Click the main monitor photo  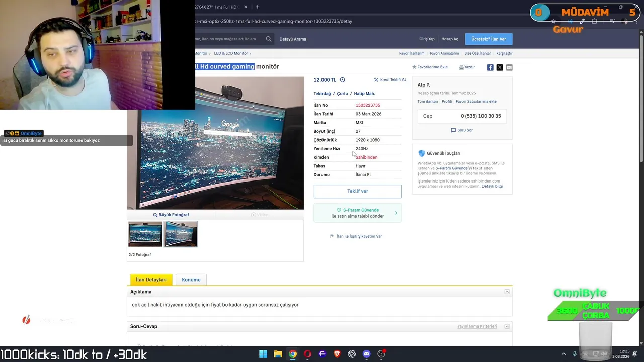(215, 143)
